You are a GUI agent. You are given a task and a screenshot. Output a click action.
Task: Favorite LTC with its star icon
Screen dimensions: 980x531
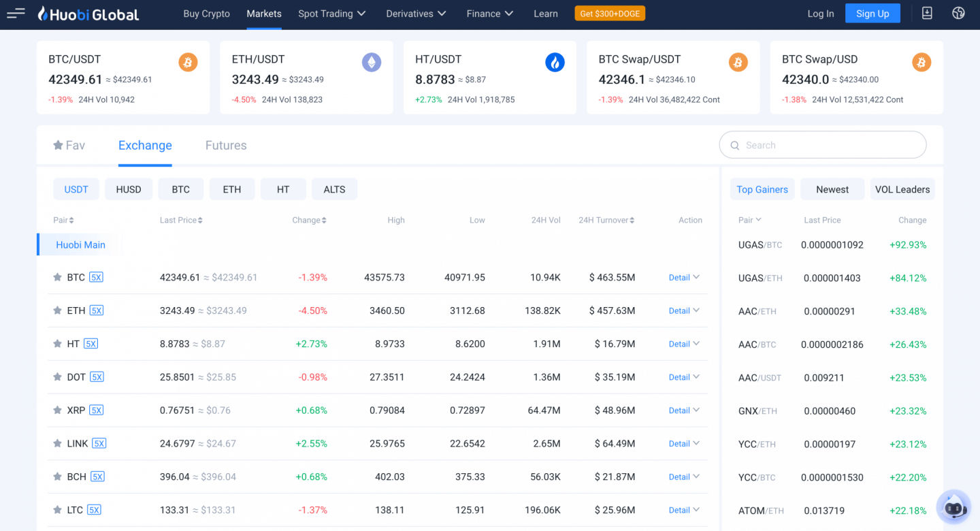coord(57,510)
